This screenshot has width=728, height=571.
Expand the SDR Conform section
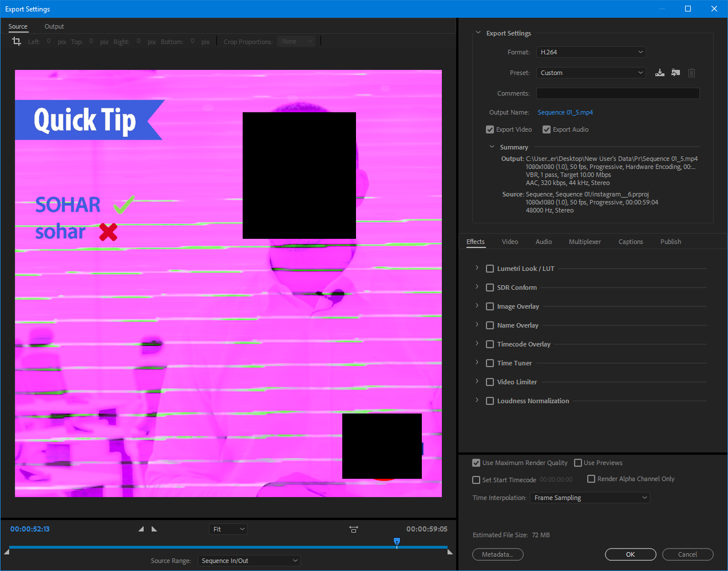pos(477,287)
